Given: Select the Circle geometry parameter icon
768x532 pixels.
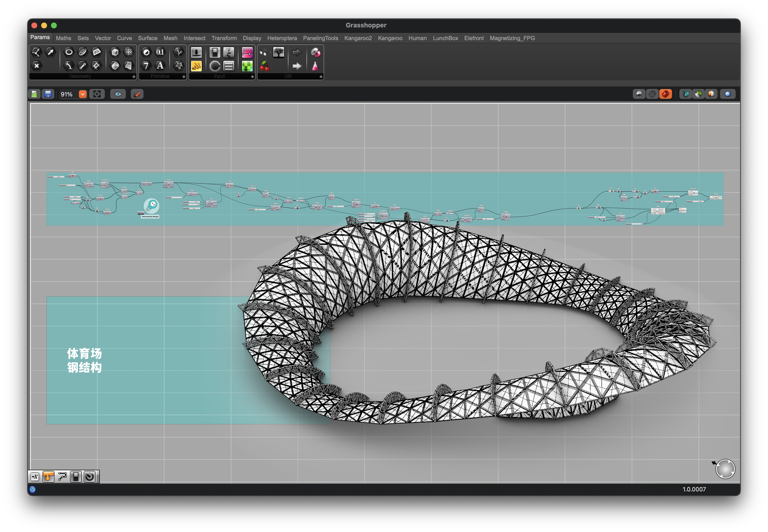Looking at the screenshot, I should [69, 52].
